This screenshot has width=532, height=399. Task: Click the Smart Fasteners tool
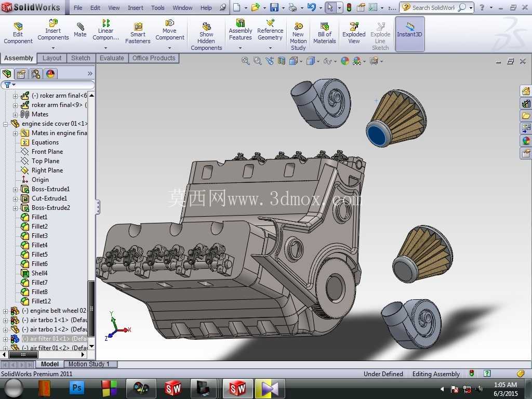tap(137, 33)
